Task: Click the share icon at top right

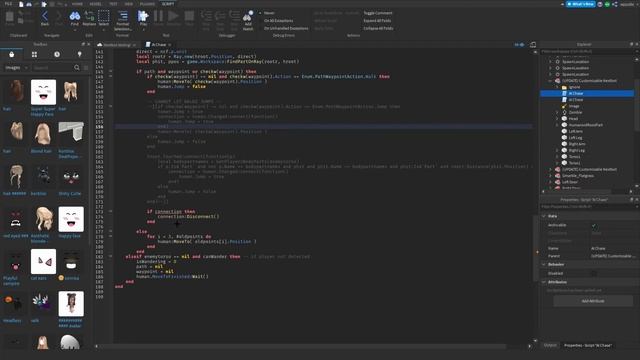Action: 615,4
